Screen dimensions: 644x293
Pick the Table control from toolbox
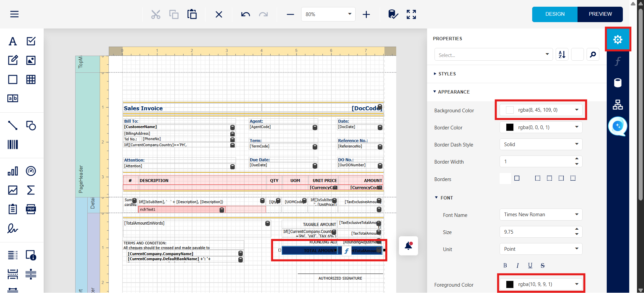31,79
